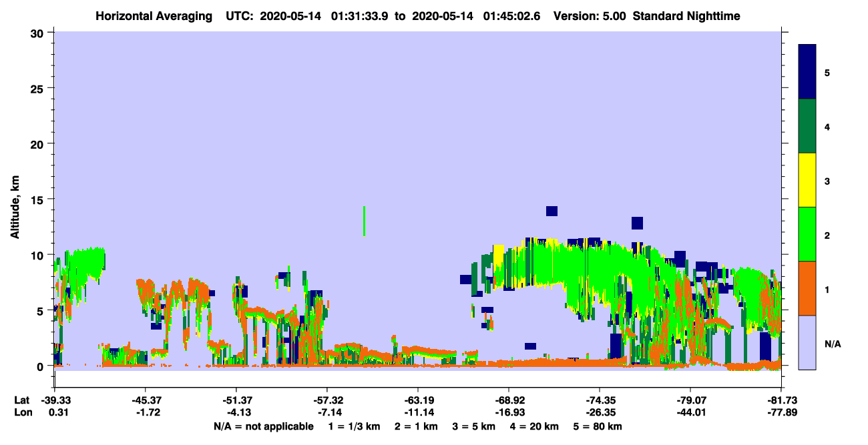Click the orange level 1 color swatch
The image size is (868, 445).
click(x=807, y=288)
